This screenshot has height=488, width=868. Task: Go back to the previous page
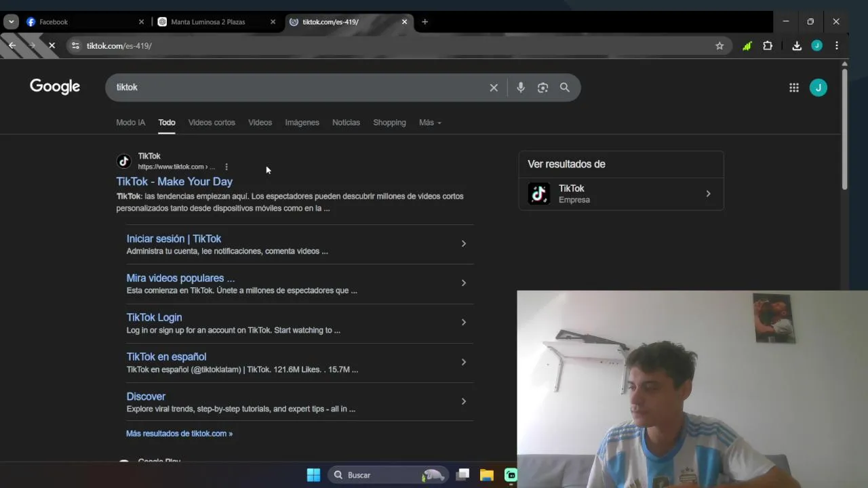[x=12, y=45]
